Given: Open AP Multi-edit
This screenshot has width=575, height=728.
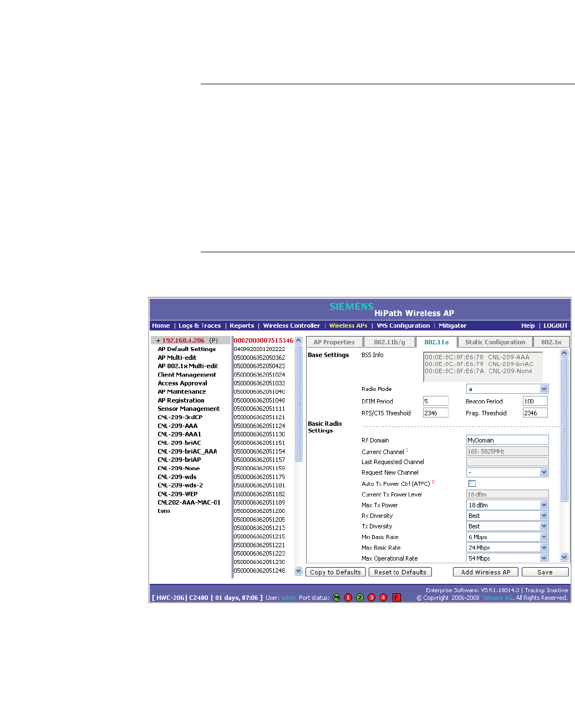Looking at the screenshot, I should click(x=177, y=358).
